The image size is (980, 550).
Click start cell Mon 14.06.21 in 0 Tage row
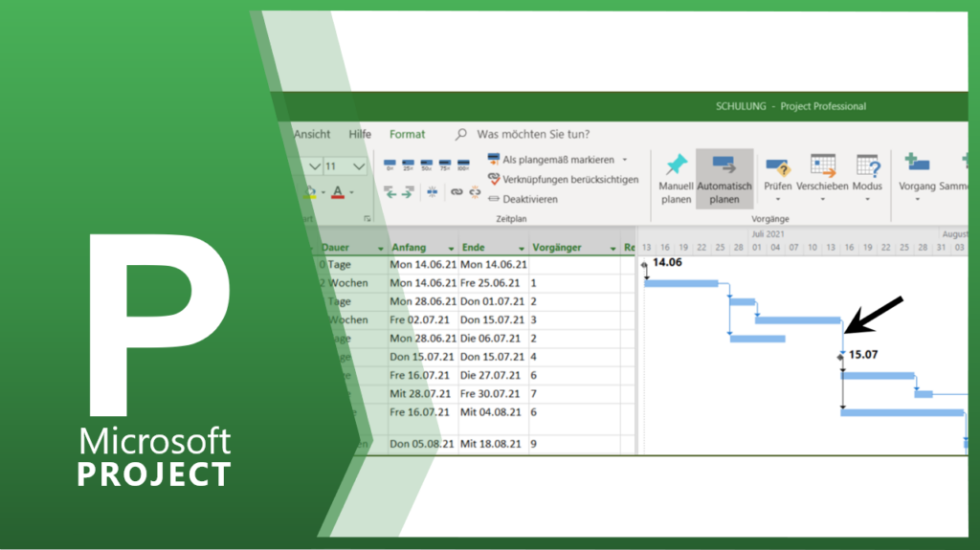[x=423, y=264]
